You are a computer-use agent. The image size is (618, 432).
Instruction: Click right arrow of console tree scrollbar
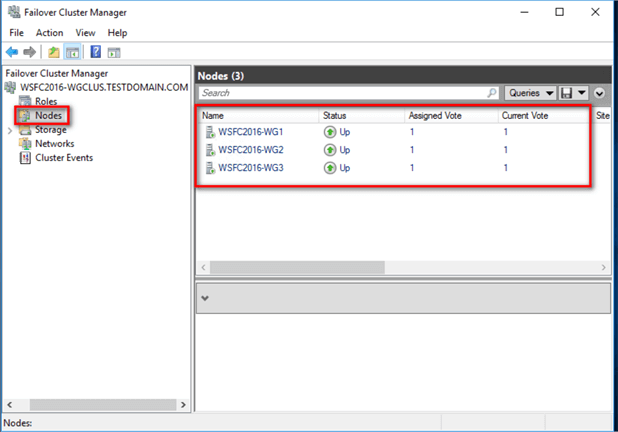point(183,405)
